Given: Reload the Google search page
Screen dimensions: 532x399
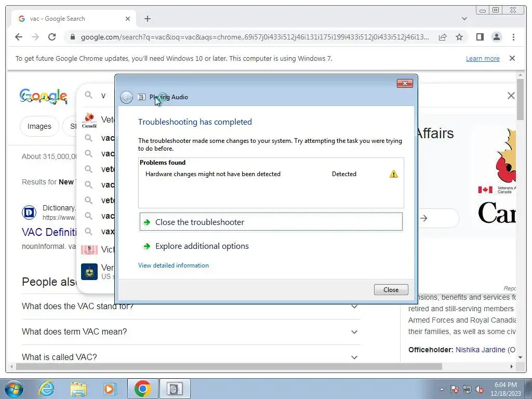Looking at the screenshot, I should [52, 37].
